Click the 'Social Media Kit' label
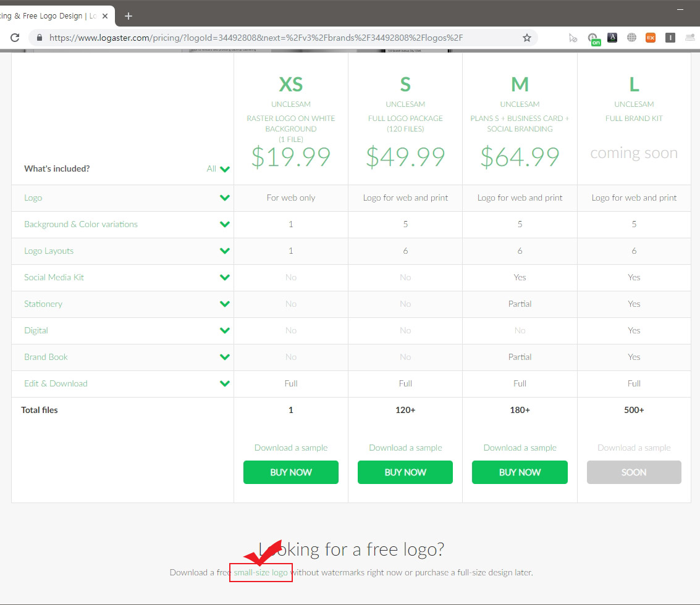The width and height of the screenshot is (700, 605). pyautogui.click(x=54, y=277)
